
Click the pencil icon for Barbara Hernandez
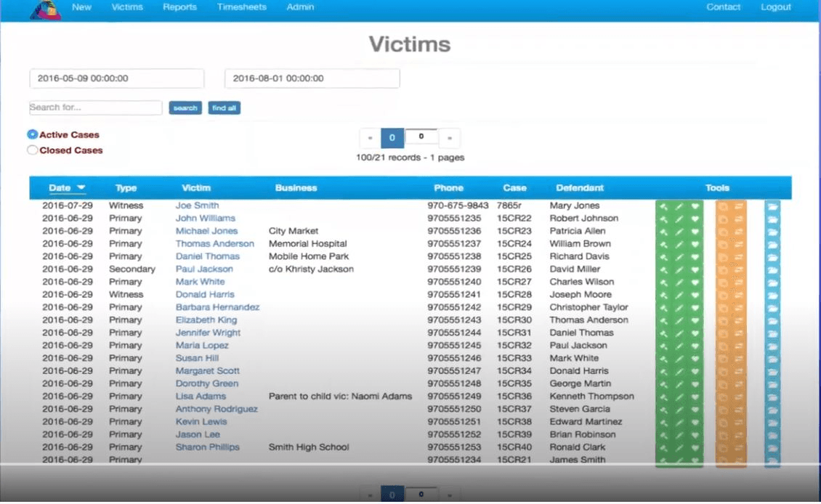tap(679, 308)
